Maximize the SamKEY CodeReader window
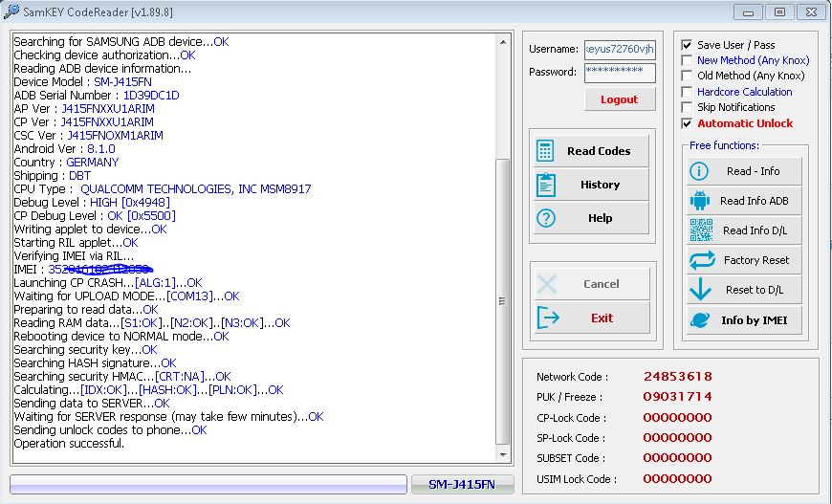Viewport: 832px width, 504px height. tap(779, 12)
